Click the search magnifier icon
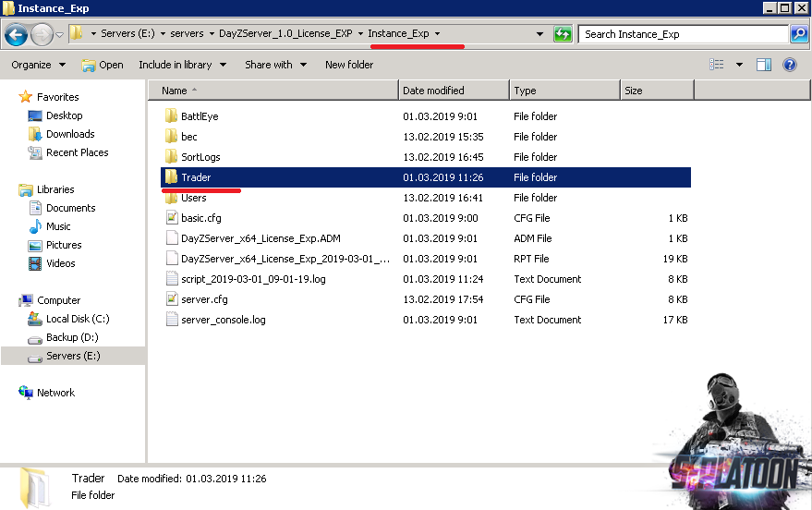Viewport: 812px width, 510px height. 799,34
